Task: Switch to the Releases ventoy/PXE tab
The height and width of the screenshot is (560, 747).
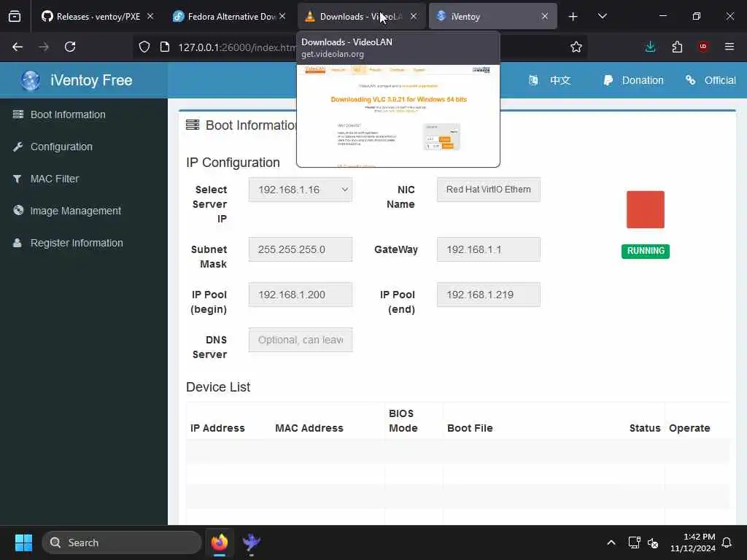Action: click(x=90, y=16)
